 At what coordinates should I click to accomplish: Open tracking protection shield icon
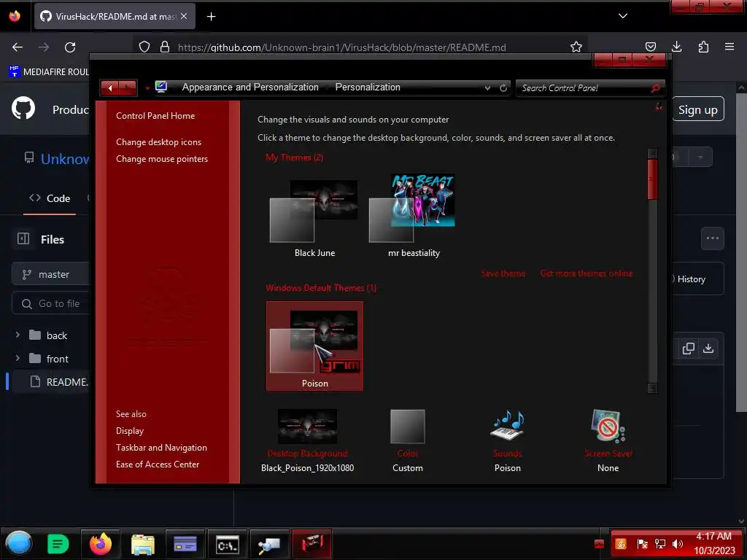tap(144, 47)
